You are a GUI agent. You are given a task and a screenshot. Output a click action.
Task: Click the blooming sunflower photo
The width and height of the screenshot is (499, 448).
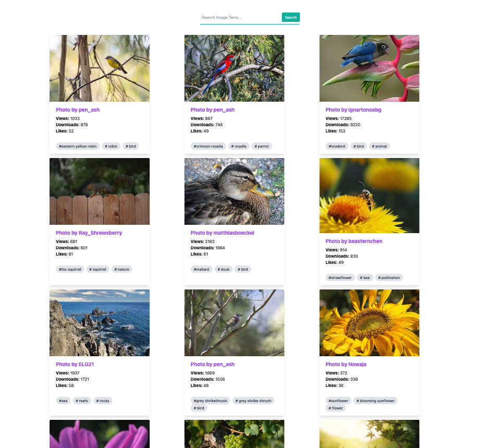click(x=369, y=323)
